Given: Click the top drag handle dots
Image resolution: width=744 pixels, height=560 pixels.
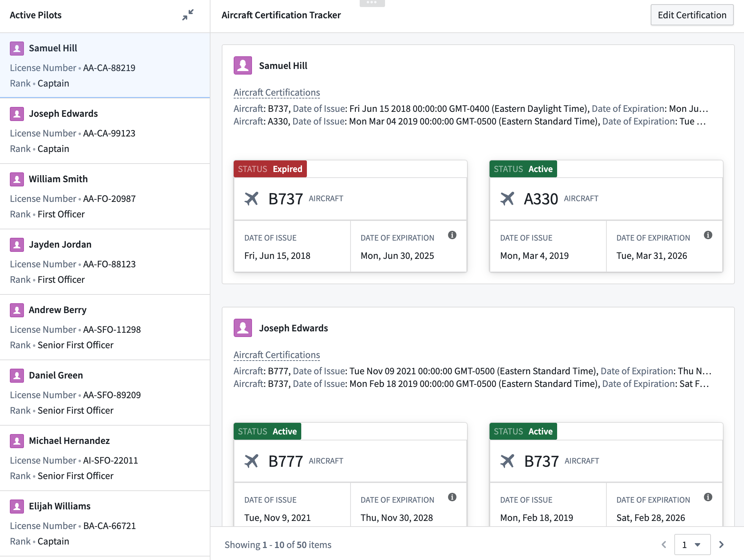Looking at the screenshot, I should click(x=372, y=3).
